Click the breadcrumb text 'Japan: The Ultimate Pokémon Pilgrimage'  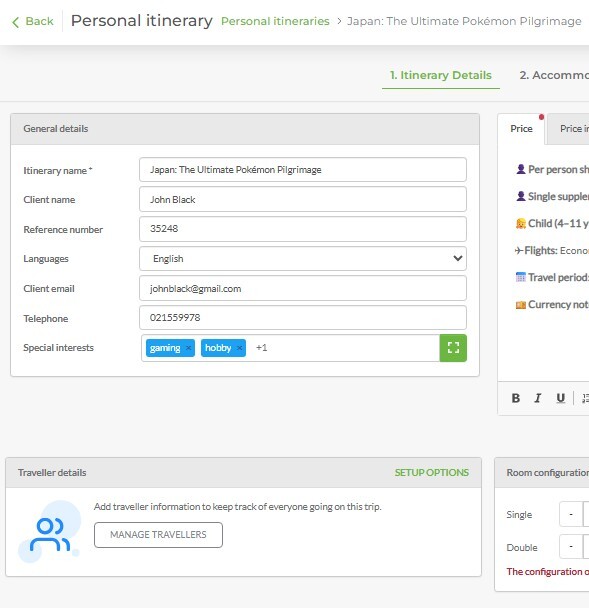464,21
